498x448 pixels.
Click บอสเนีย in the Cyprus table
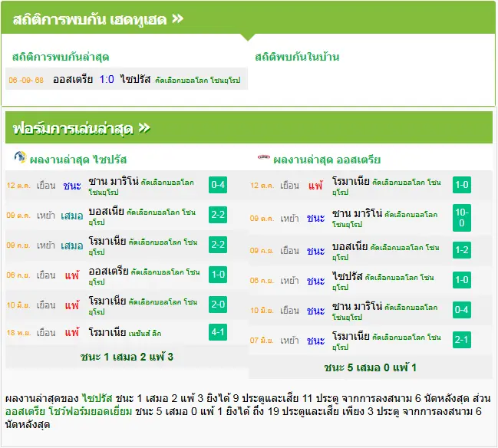(106, 212)
